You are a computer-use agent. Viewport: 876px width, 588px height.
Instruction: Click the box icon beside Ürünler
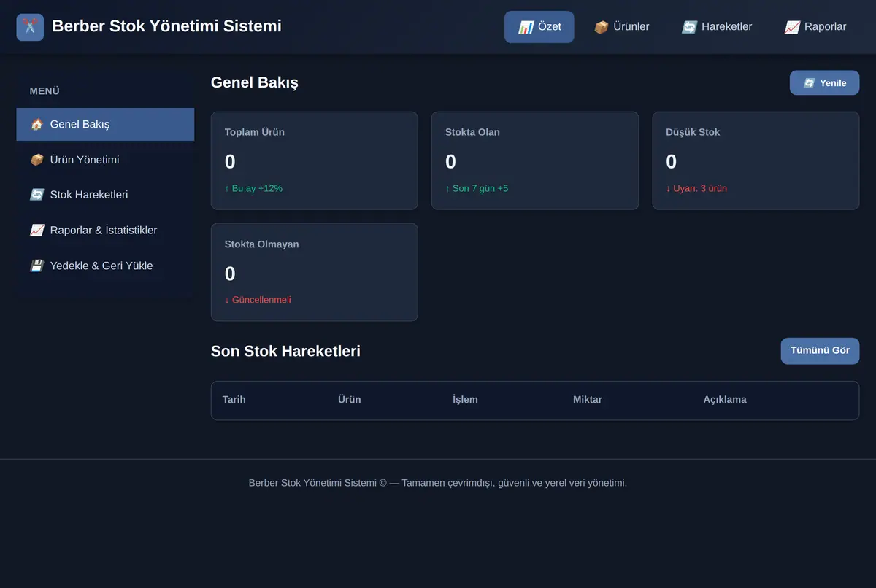point(602,27)
